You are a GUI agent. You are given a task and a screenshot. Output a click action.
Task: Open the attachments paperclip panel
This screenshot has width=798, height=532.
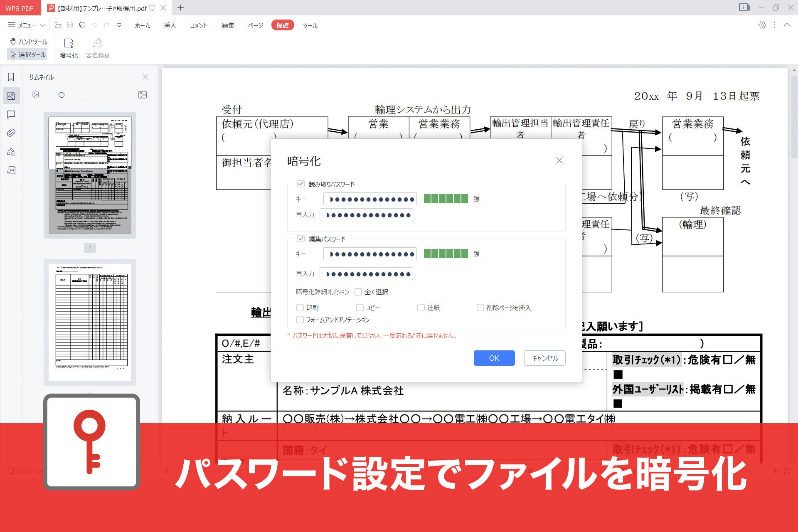11,133
